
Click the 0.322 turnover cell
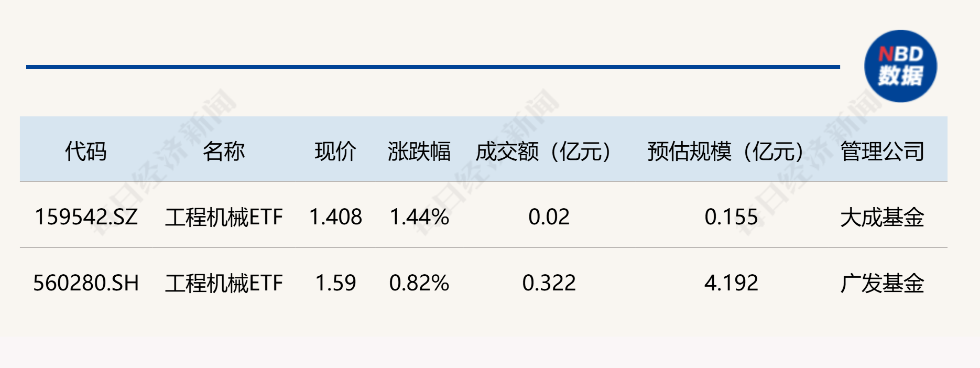click(x=549, y=283)
